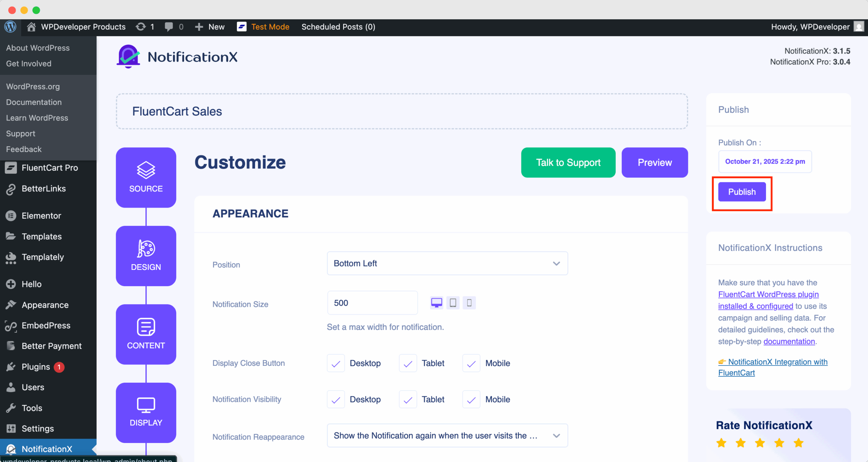Screen dimensions: 868x462
Task: Select desktop device icon for notification size
Action: [436, 303]
